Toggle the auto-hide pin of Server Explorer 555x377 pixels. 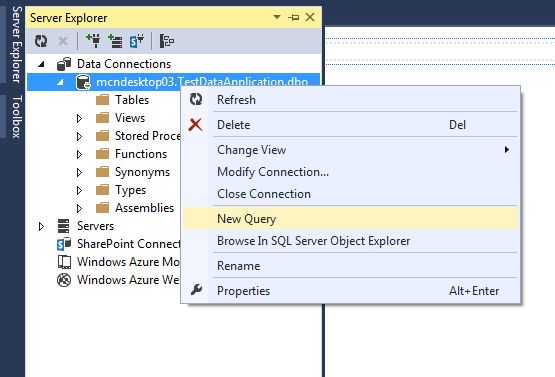(x=293, y=17)
